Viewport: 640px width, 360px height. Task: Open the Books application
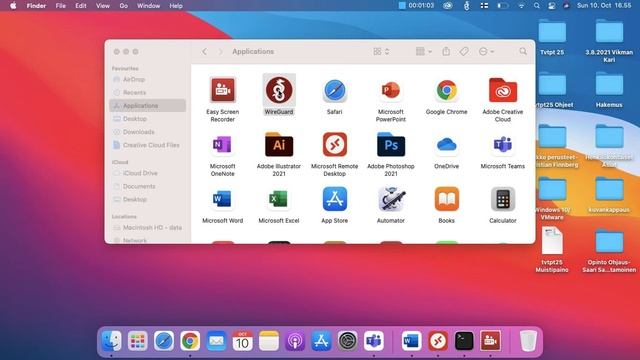point(447,199)
